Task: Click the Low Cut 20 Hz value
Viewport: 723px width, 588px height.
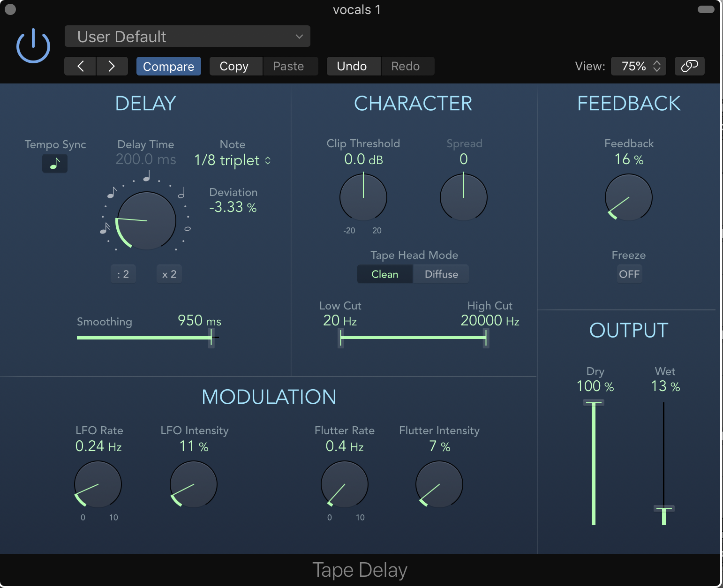Action: pyautogui.click(x=340, y=321)
